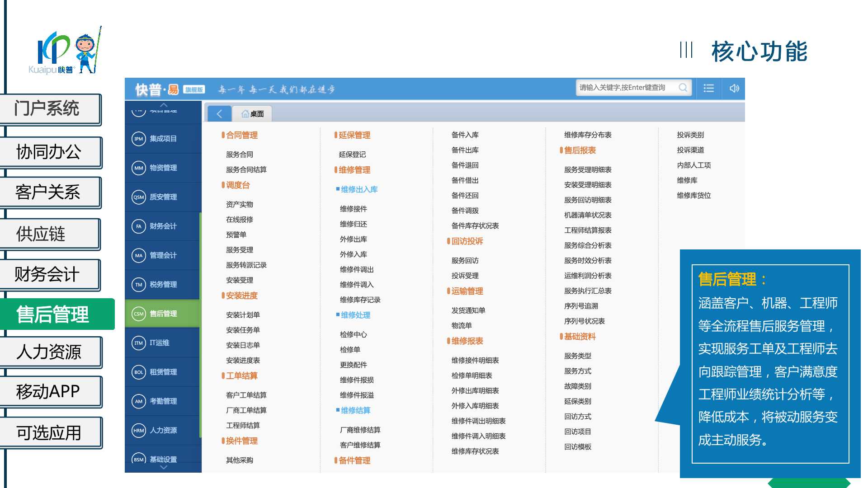
Task: Click the back arrow button
Action: click(219, 114)
